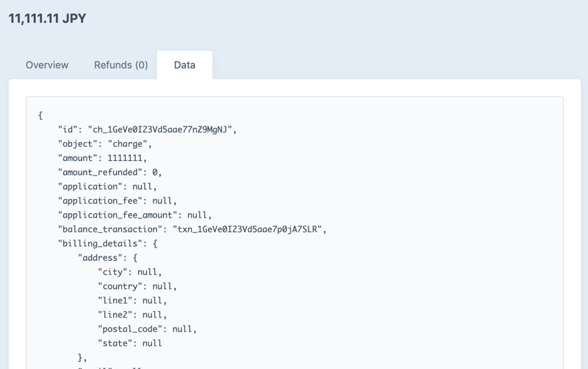This screenshot has width=588, height=369.
Task: Click the "application": null line
Action: click(x=107, y=187)
